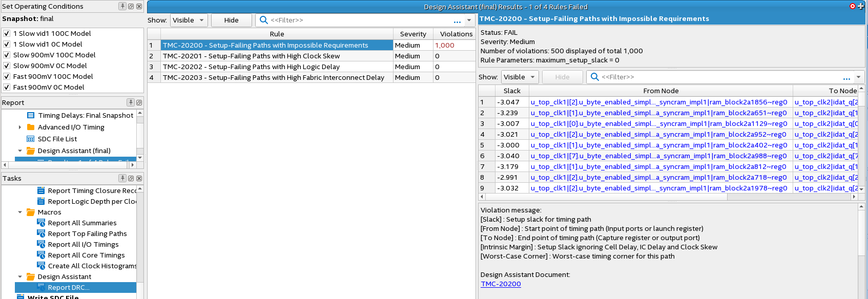Click the red target icon in the title bar
The image size is (868, 299).
tap(853, 6)
